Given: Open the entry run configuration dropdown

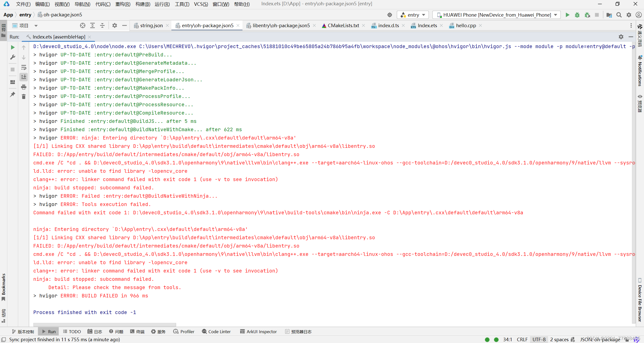Looking at the screenshot, I should click(413, 15).
